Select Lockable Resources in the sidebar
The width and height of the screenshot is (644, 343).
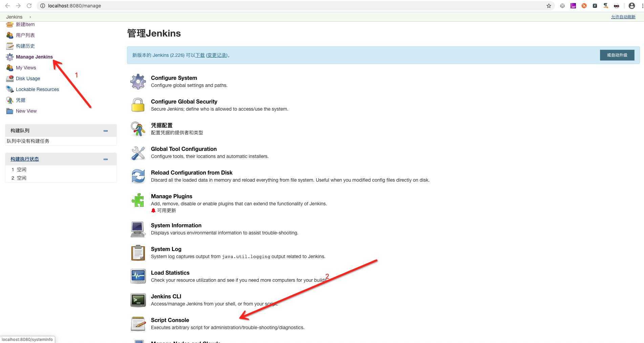38,89
